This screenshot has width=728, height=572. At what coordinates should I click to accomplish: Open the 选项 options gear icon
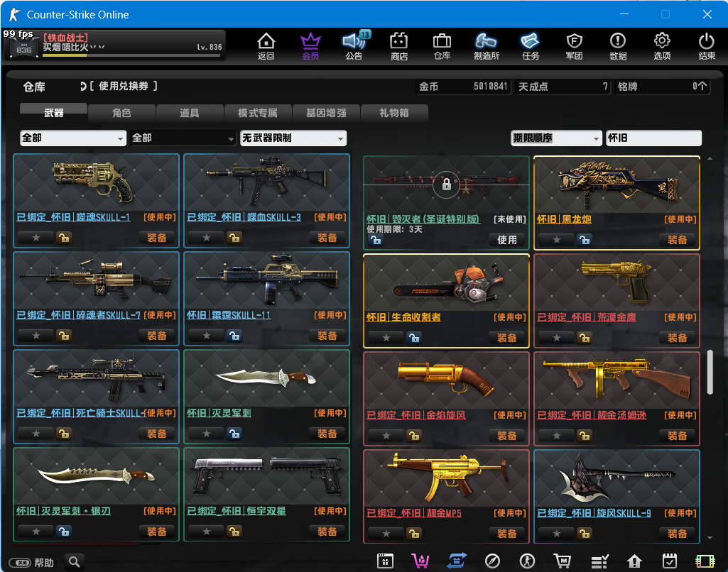click(662, 46)
